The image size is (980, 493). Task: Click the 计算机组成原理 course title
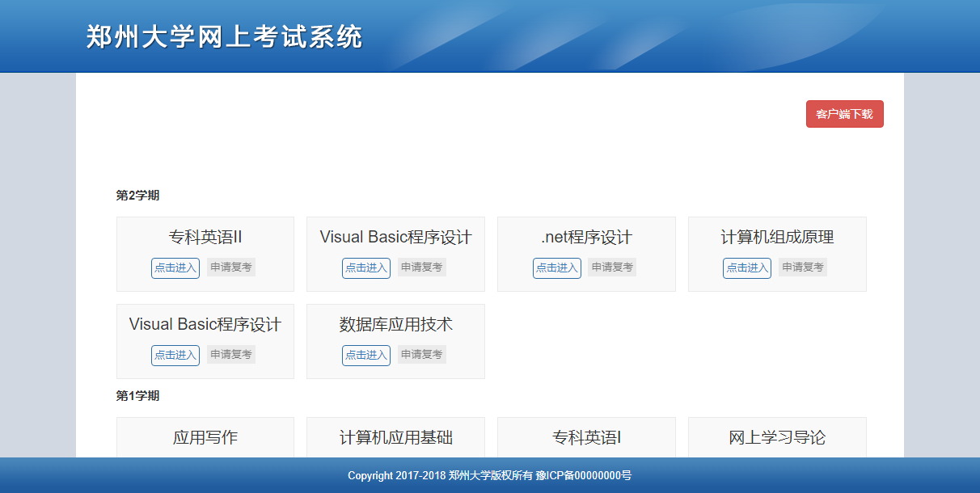tap(777, 238)
